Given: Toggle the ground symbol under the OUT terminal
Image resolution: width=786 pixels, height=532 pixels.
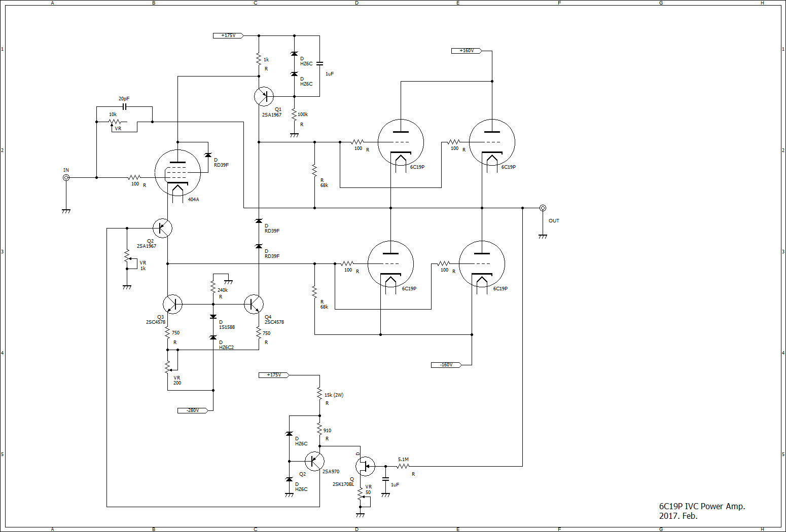Looking at the screenshot, I should pyautogui.click(x=544, y=236).
